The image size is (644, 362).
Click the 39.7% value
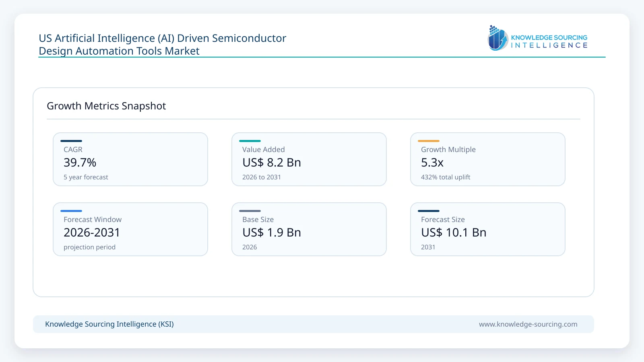tap(80, 162)
